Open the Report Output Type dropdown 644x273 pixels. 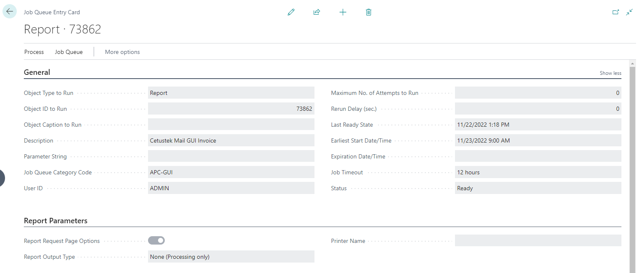coord(231,257)
